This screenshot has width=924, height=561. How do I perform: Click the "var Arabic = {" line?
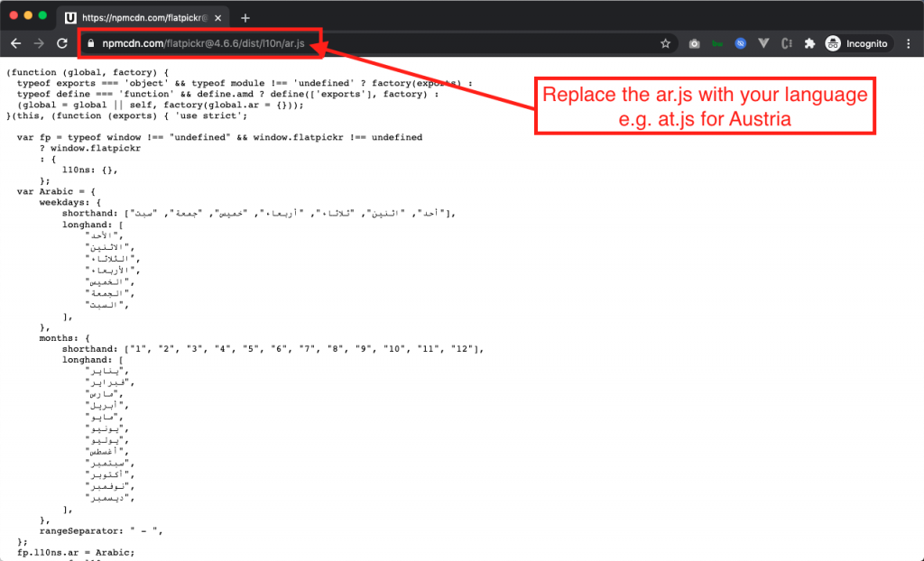tap(56, 191)
